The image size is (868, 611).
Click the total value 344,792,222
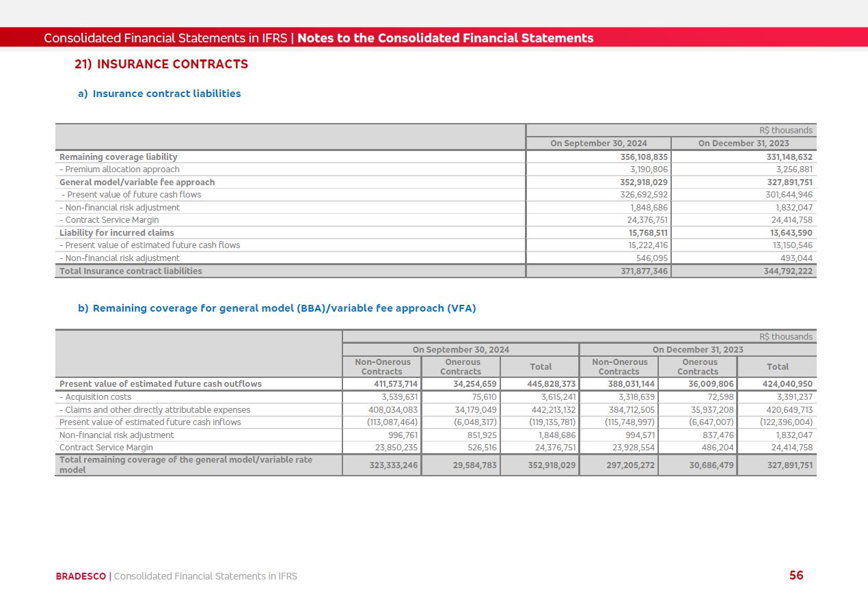[x=788, y=271]
